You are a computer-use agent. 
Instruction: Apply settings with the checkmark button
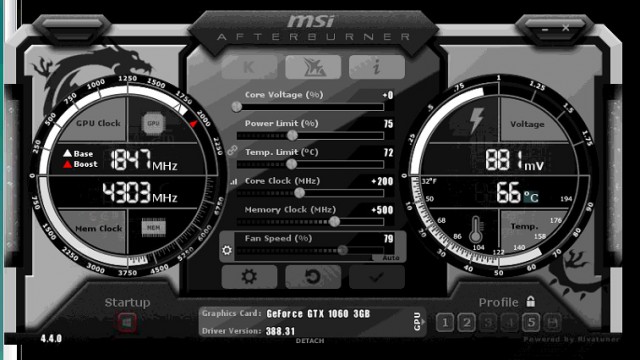pyautogui.click(x=377, y=277)
